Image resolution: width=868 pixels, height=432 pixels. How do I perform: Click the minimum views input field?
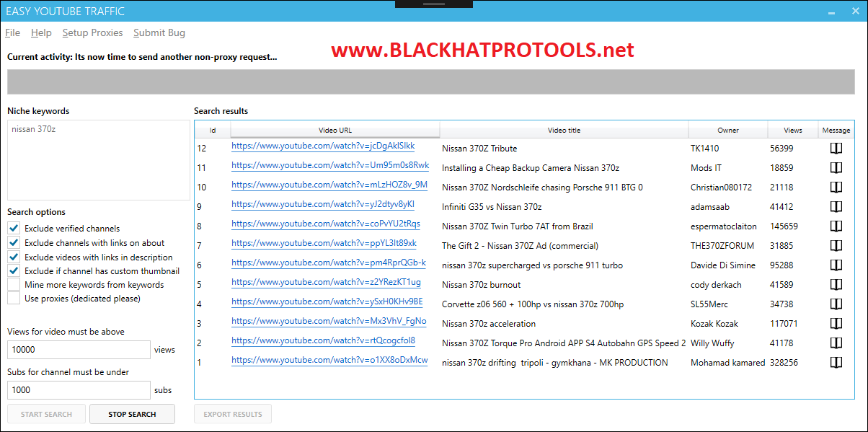[x=79, y=350]
